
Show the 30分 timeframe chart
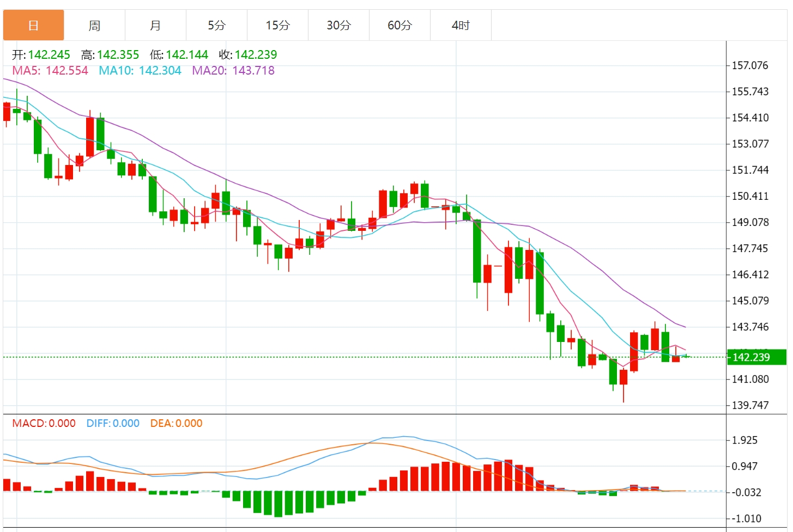point(339,25)
